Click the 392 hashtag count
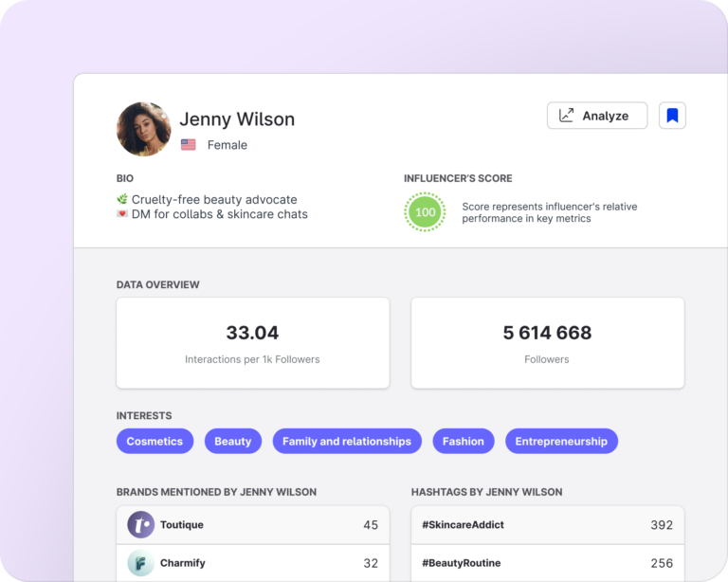 662,525
